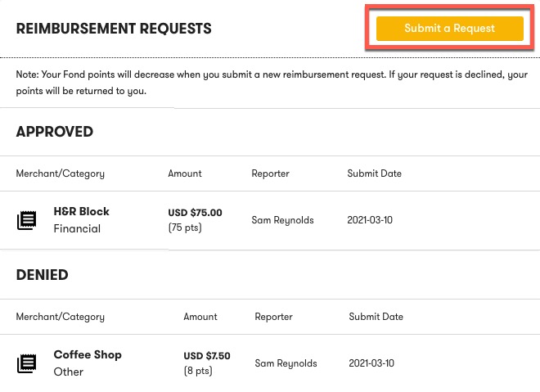Click the Approved section Submit Date header

[x=375, y=173]
